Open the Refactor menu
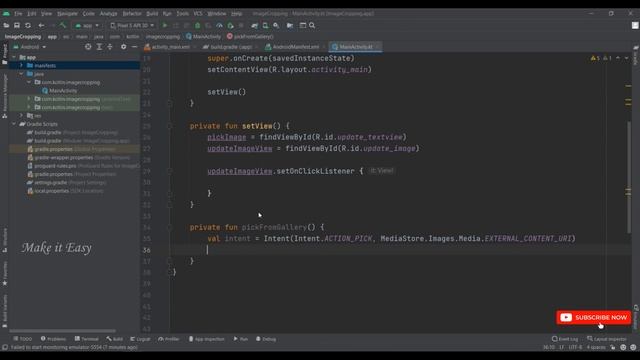The height and width of the screenshot is (360, 640). pos(132,13)
